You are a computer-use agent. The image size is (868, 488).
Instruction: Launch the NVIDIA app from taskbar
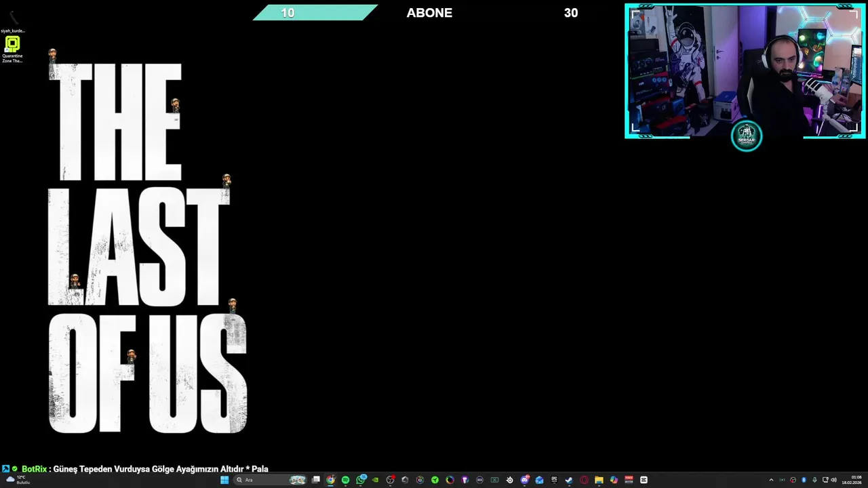pos(375,480)
